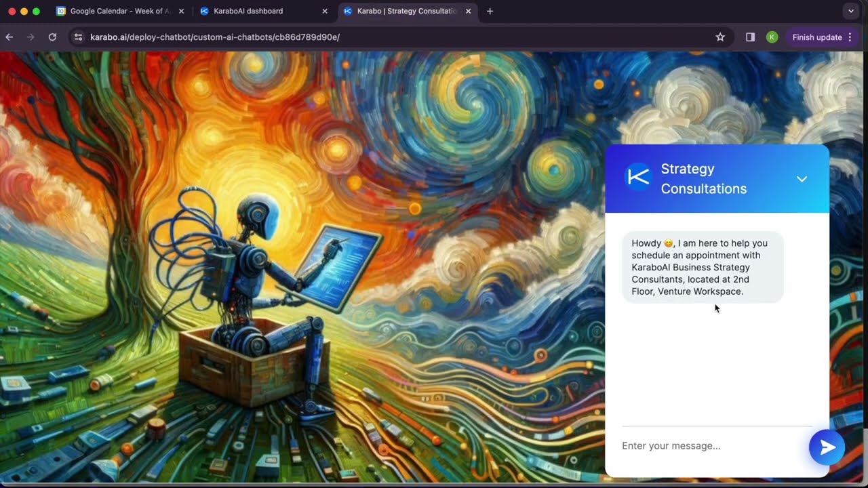Click the KaraboAI dashboard tab favicon
868x488 pixels.
[x=204, y=11]
